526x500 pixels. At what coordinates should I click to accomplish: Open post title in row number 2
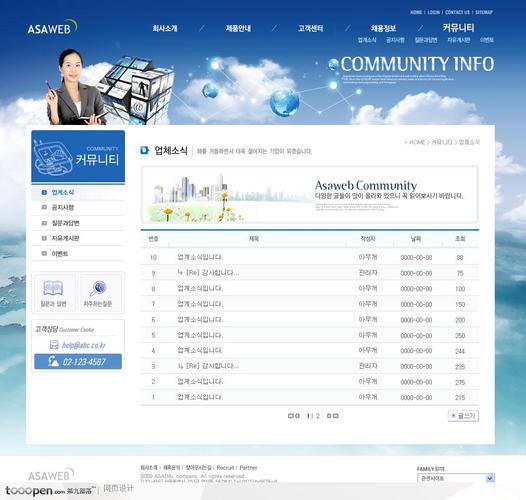click(x=200, y=382)
